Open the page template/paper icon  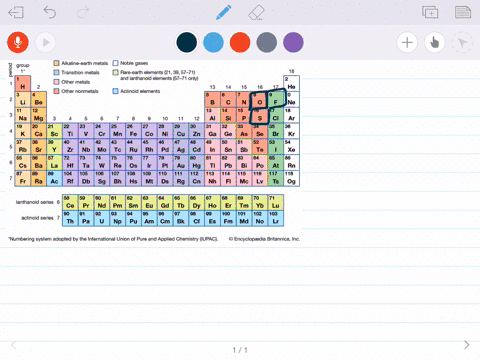coord(463,12)
